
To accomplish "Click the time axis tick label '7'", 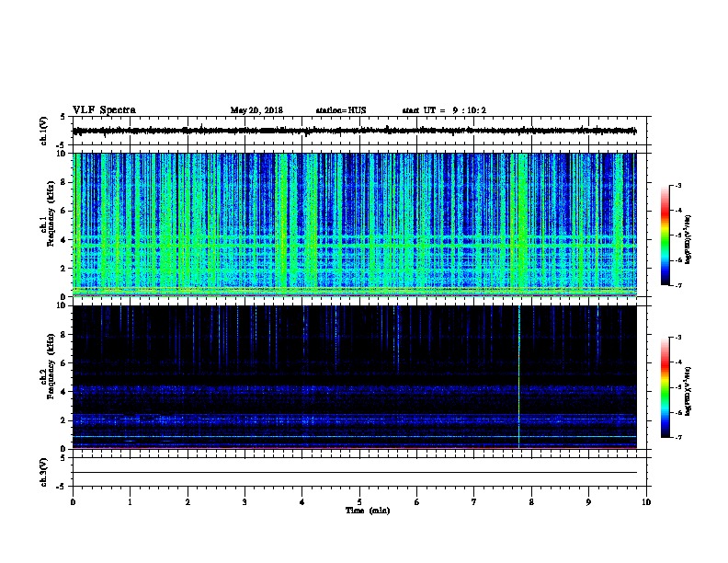I will point(474,502).
